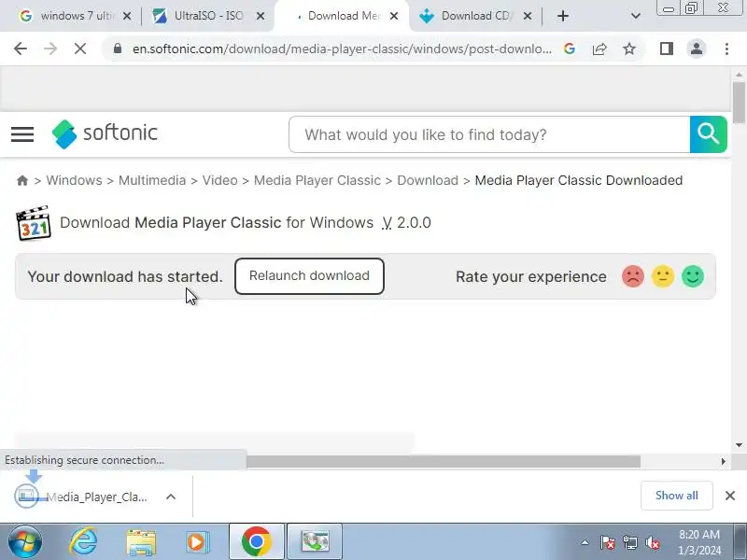Open the Windows breadcrumb link
Viewport: 747px width, 560px height.
[74, 180]
